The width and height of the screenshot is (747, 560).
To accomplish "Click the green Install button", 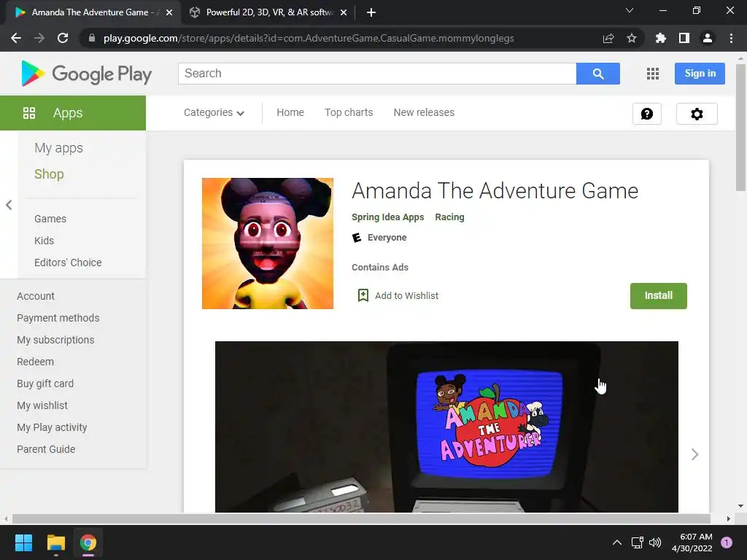I will click(x=659, y=296).
